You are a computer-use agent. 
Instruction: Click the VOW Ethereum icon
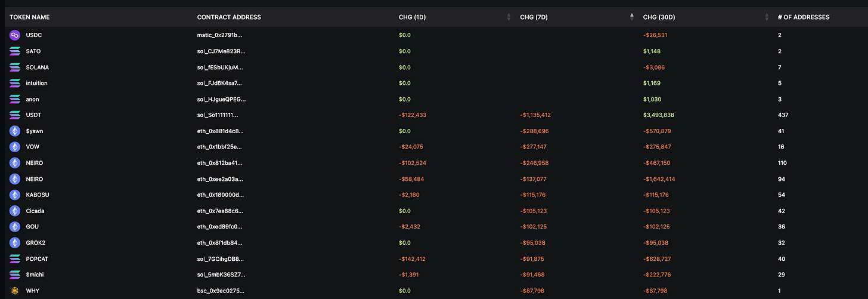(x=15, y=147)
